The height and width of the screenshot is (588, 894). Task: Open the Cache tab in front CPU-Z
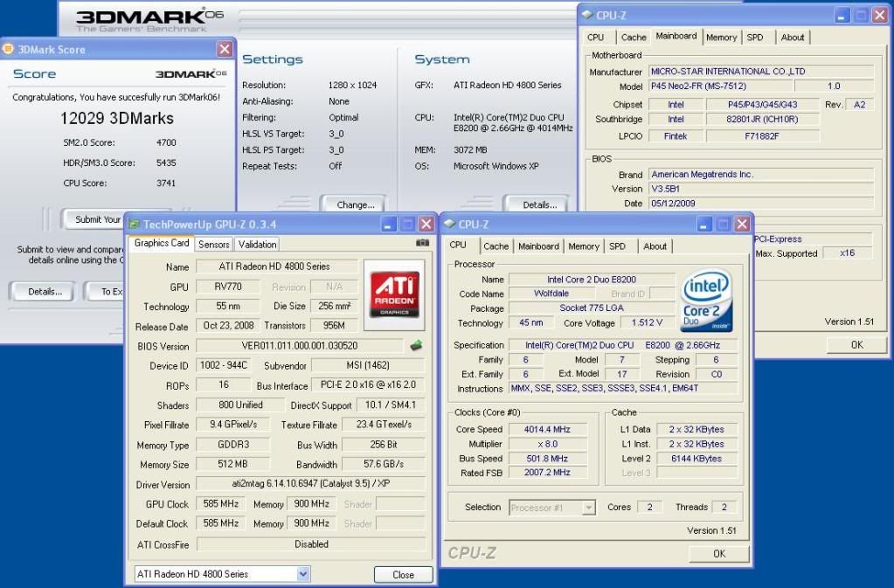pos(496,246)
